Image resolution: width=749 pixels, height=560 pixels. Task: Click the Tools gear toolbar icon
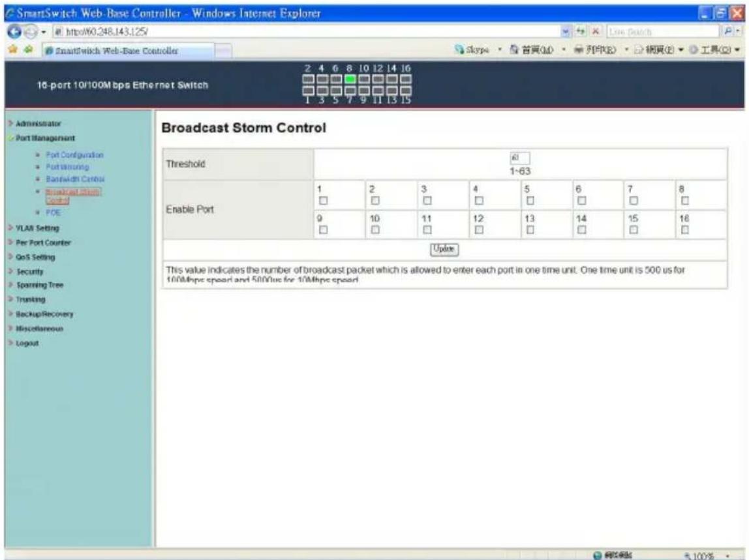[x=694, y=50]
